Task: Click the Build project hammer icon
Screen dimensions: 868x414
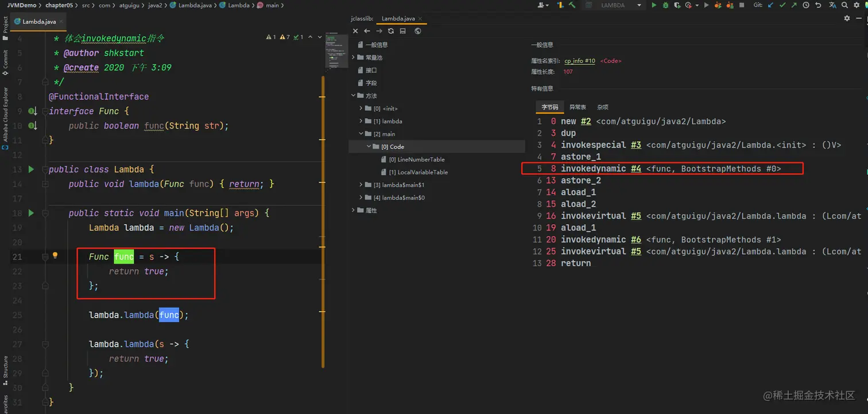Action: point(572,5)
